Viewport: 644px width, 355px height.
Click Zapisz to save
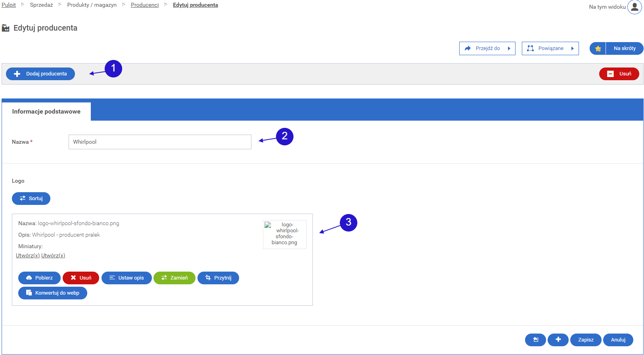click(x=586, y=340)
